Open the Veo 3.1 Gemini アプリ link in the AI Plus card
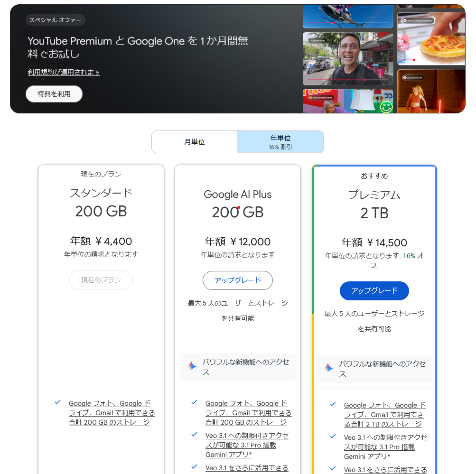Screen dimensions: 476x474 [247, 445]
